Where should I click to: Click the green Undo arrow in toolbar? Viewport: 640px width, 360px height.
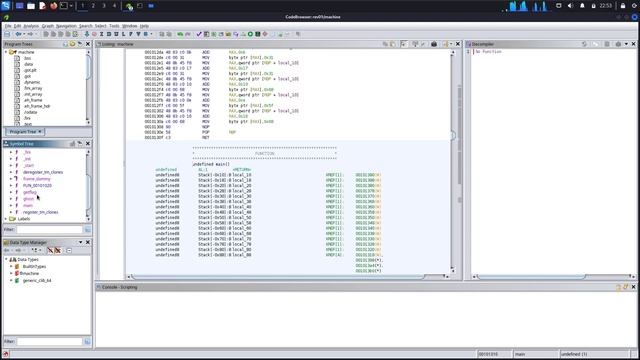[x=180, y=34]
